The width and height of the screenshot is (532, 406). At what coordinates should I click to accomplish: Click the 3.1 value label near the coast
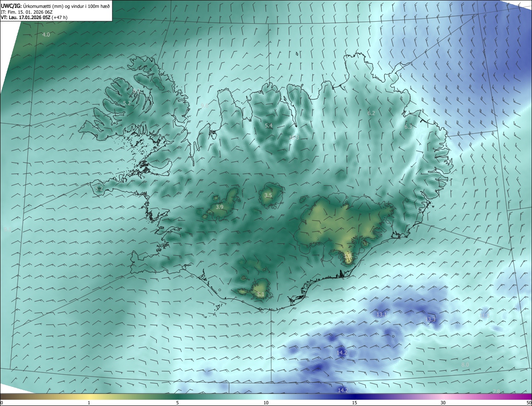[261, 294]
